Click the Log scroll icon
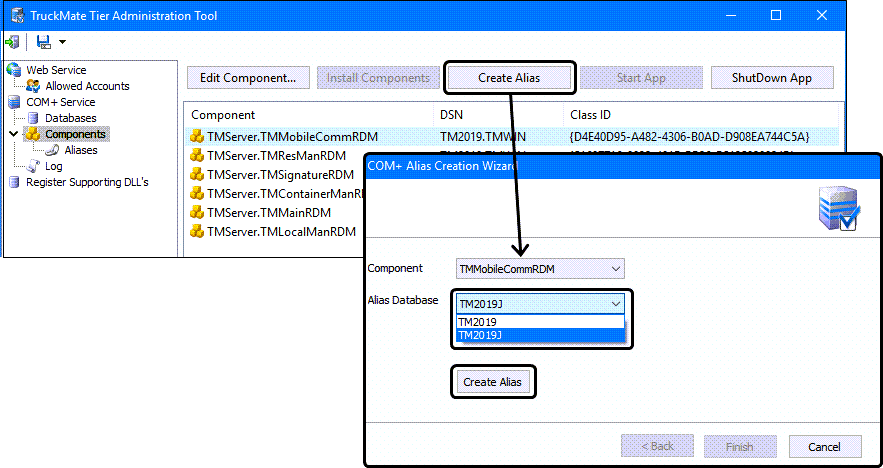The image size is (883, 468). 34,166
